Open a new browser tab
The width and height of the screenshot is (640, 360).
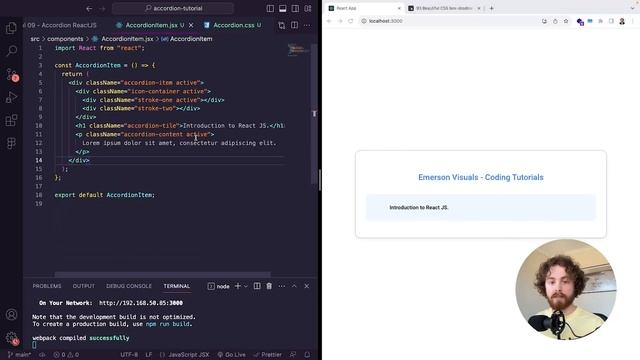point(491,8)
